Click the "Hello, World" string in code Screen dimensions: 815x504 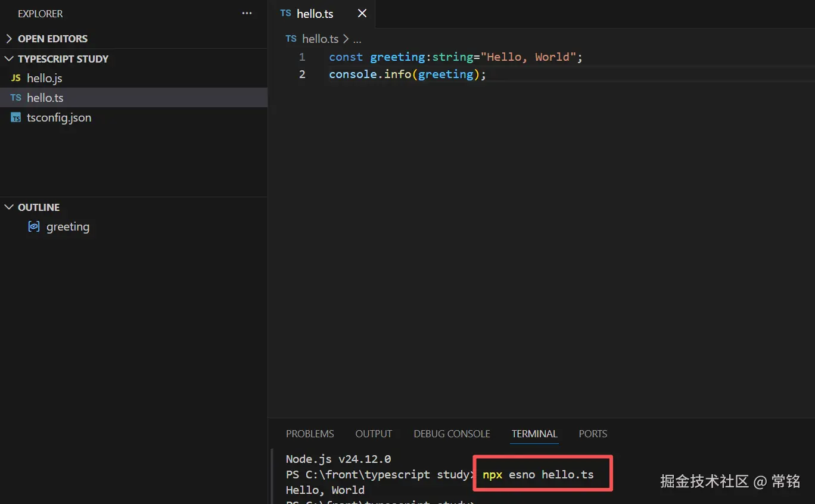coord(529,57)
